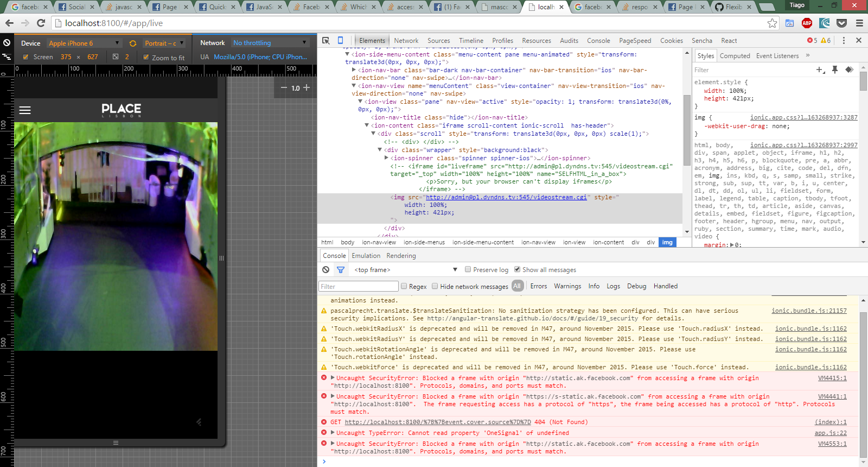Image resolution: width=868 pixels, height=467 pixels.
Task: Enable the Preserve log checkbox
Action: coord(468,269)
